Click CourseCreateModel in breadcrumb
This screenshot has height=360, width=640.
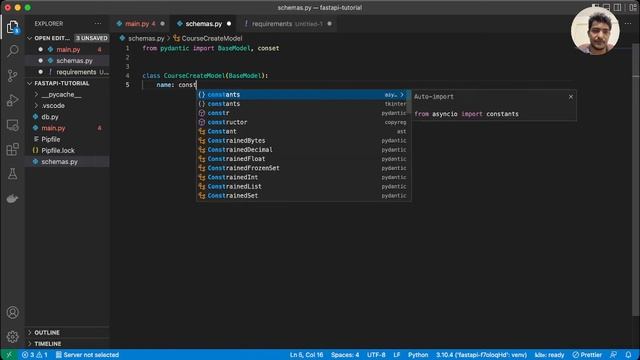click(x=211, y=38)
